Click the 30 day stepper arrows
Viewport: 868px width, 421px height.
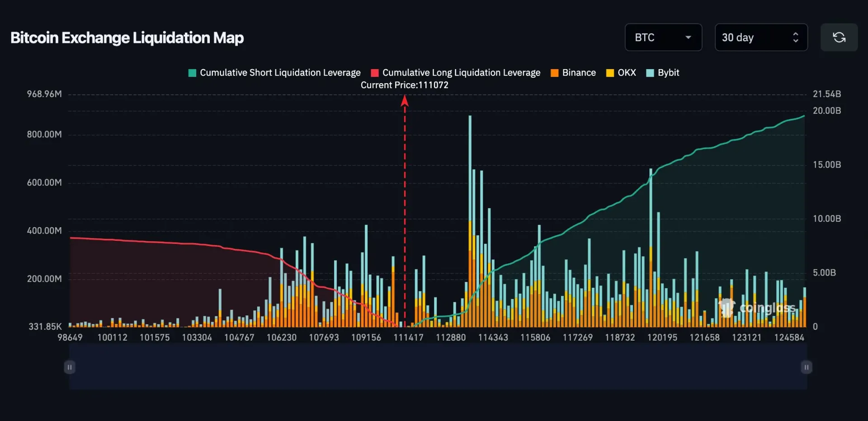[x=795, y=37]
